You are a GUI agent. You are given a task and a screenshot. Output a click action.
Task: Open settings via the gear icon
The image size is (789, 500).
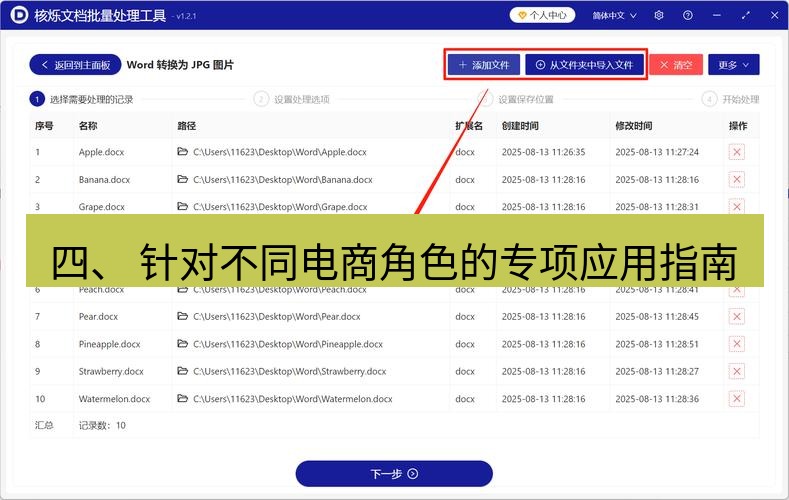point(659,15)
